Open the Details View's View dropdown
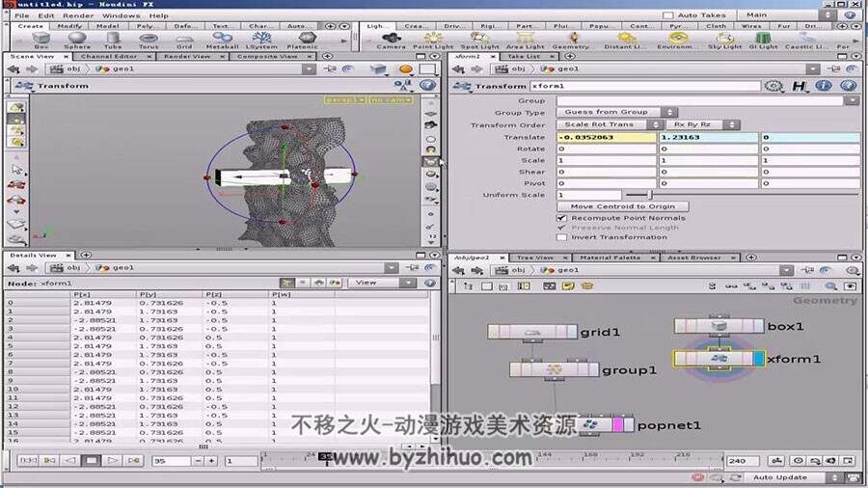This screenshot has height=488, width=868. (x=382, y=283)
